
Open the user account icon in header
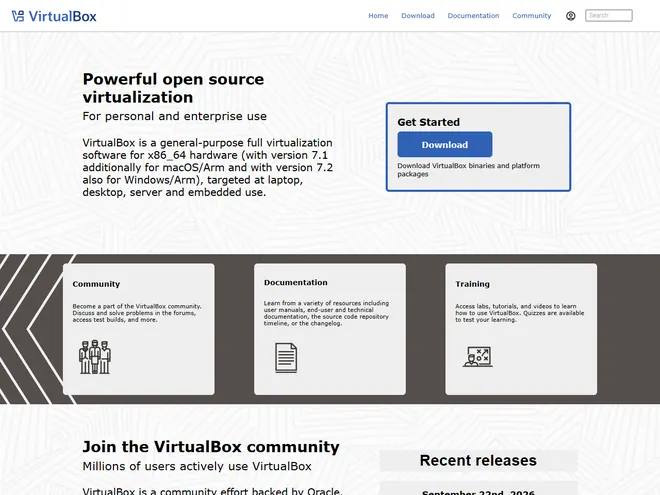pos(570,16)
